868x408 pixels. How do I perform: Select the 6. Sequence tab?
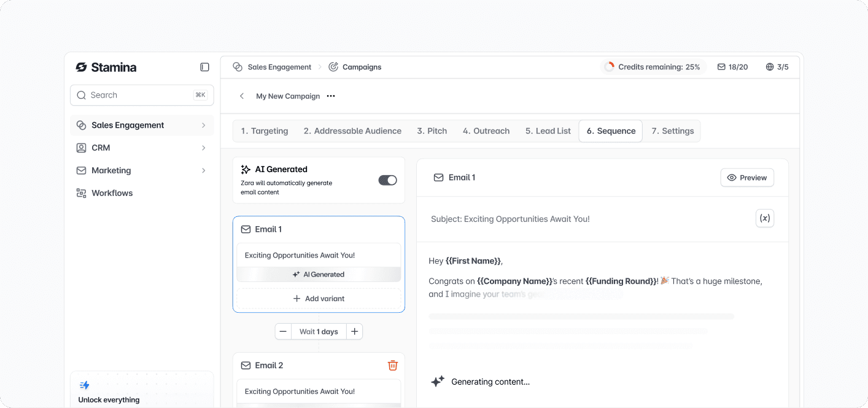611,131
